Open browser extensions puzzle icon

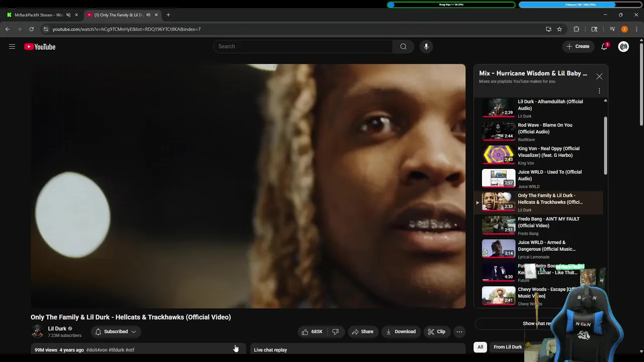[577, 29]
